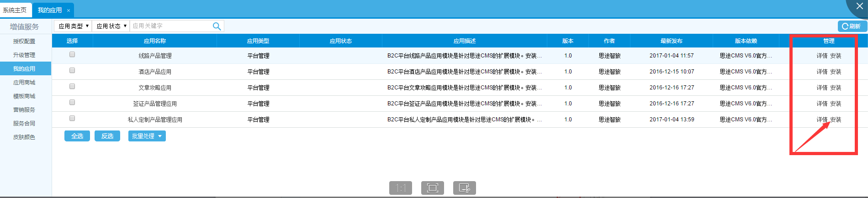Open 应用商城 in the left sidebar

point(24,83)
